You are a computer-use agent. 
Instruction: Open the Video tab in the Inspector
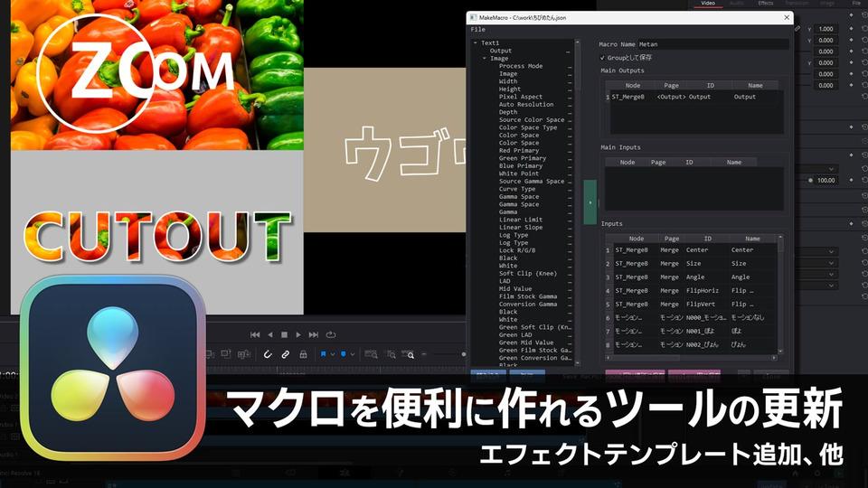[x=708, y=4]
